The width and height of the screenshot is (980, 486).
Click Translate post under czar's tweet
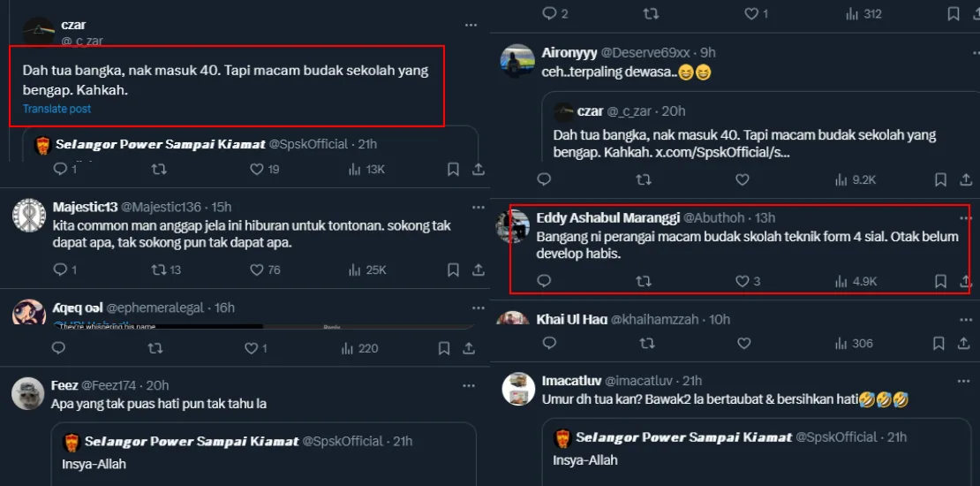coord(57,109)
